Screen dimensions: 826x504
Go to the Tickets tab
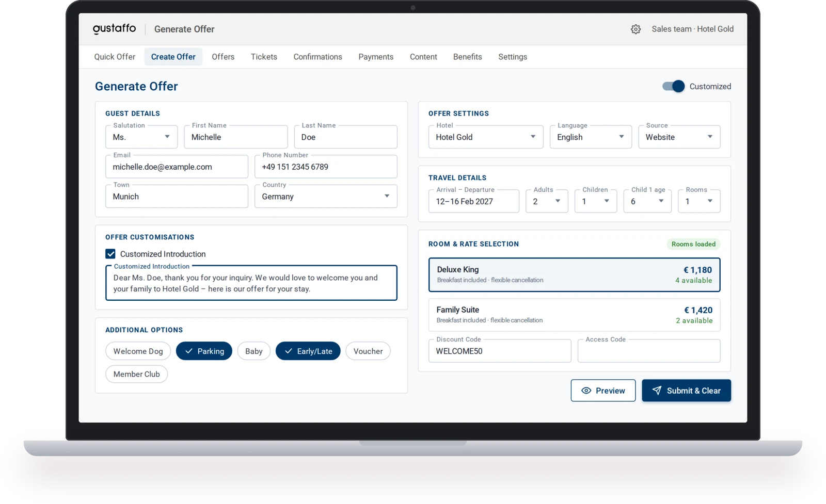tap(264, 57)
